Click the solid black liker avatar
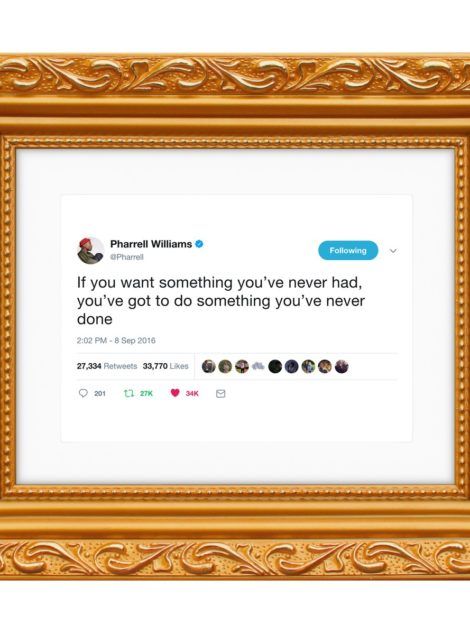Image resolution: width=470 pixels, height=634 pixels. tap(275, 367)
